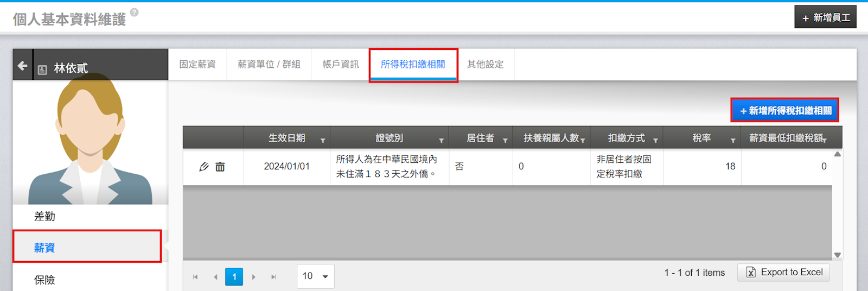This screenshot has width=868, height=291.
Task: Sort by the 居住者 column header
Action: point(480,138)
